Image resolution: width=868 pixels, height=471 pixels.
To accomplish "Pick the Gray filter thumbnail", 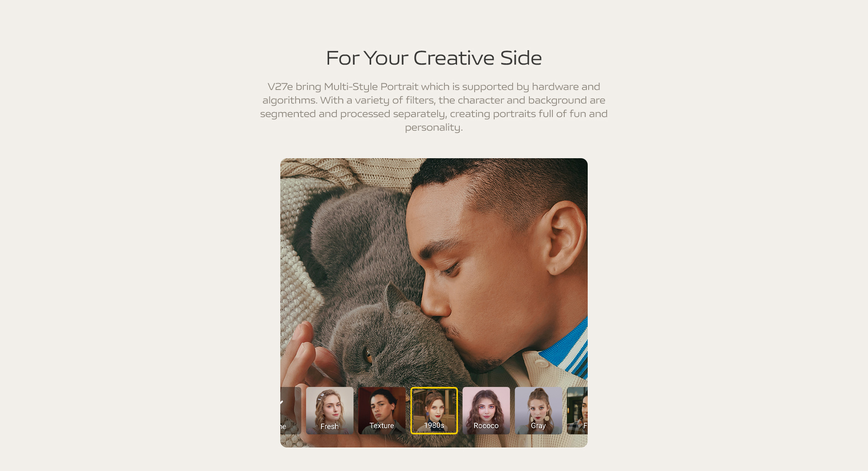I will pyautogui.click(x=538, y=410).
